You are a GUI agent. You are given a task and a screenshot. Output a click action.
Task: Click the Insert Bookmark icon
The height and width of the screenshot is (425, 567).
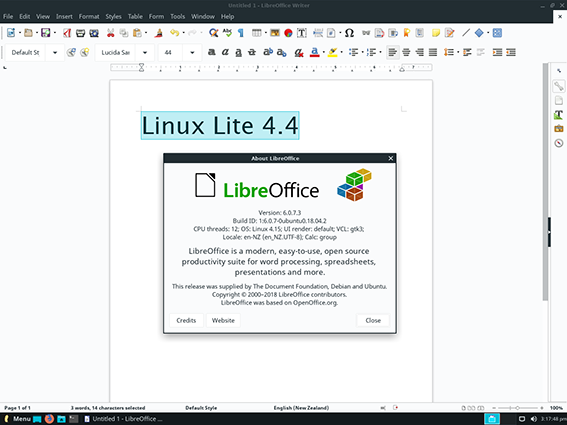[x=406, y=33]
